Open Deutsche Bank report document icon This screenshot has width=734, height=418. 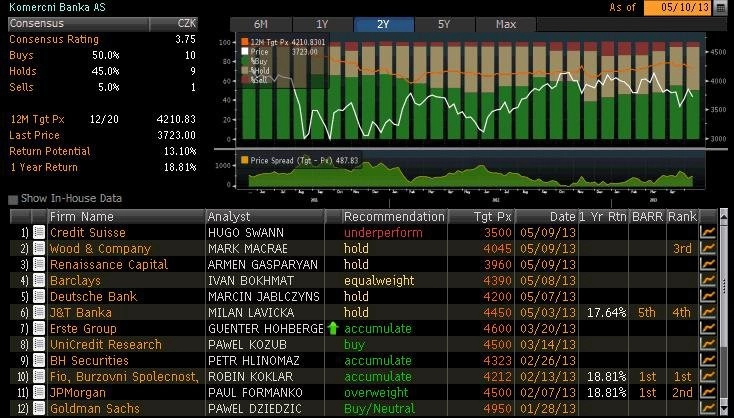[39, 296]
